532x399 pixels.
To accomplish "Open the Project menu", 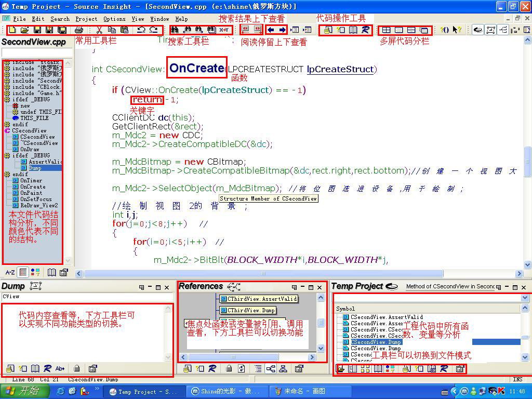I will tap(86, 19).
